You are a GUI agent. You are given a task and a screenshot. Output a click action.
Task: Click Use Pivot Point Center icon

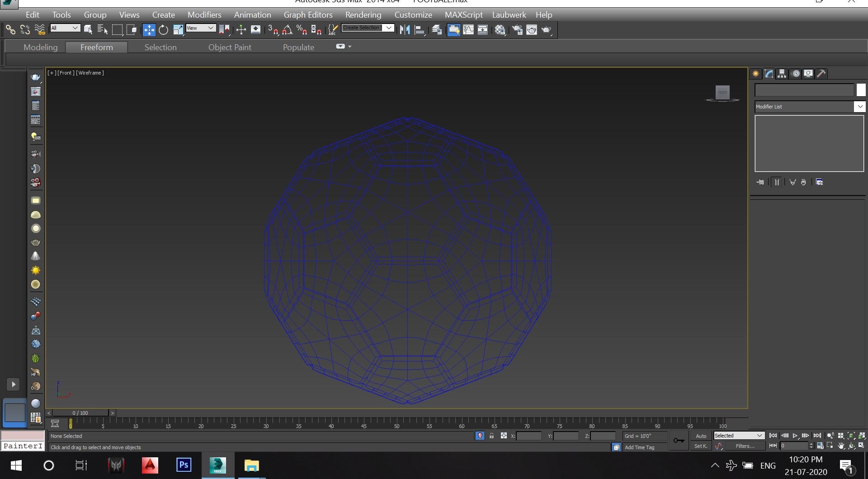pyautogui.click(x=224, y=30)
